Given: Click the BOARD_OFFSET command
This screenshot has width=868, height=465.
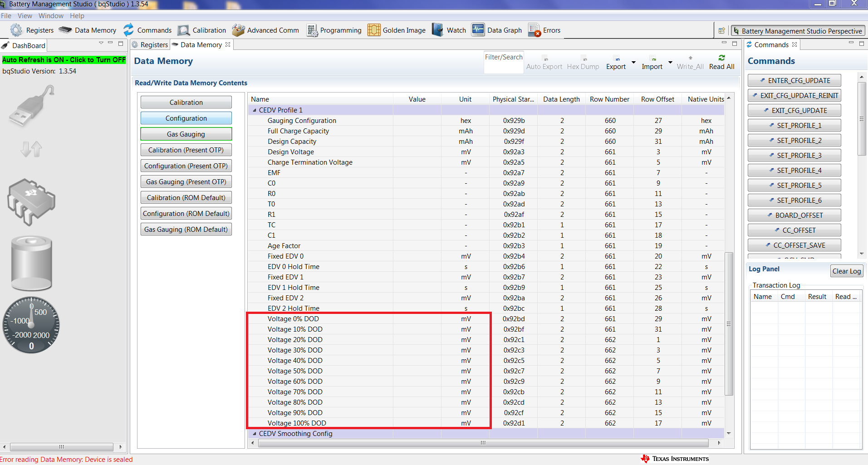Looking at the screenshot, I should (794, 215).
